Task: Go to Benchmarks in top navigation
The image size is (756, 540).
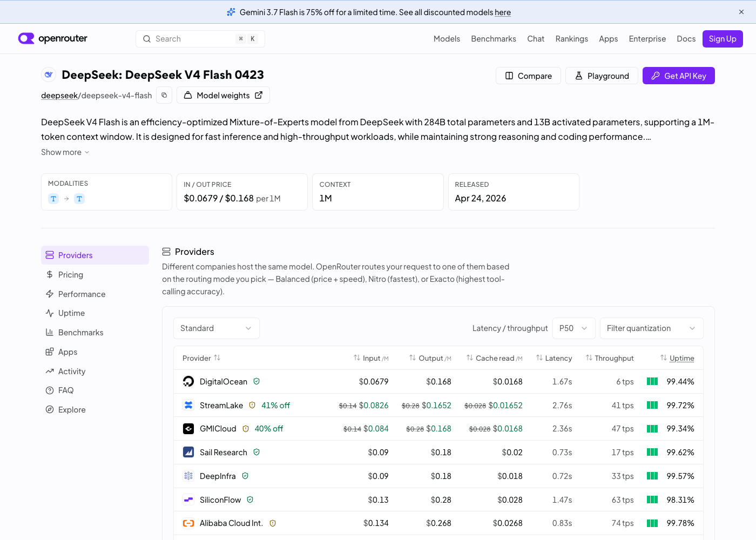Action: tap(494, 39)
